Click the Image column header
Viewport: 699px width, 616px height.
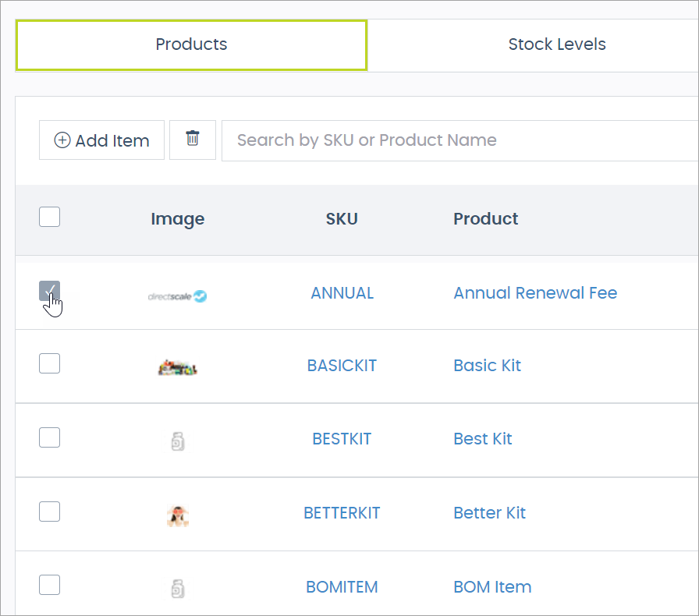point(177,219)
